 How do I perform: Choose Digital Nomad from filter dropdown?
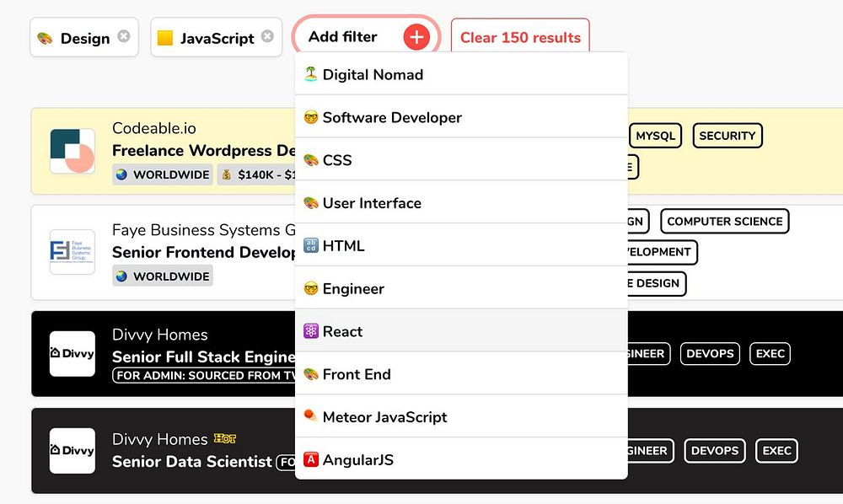pyautogui.click(x=461, y=74)
